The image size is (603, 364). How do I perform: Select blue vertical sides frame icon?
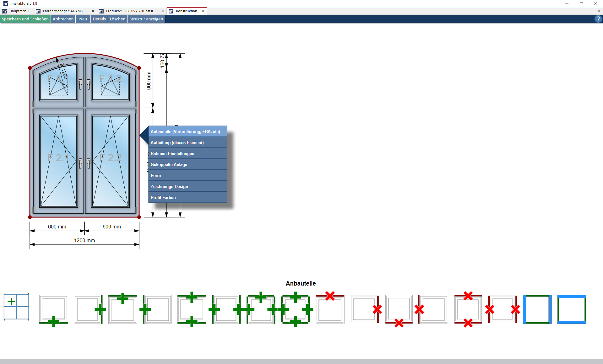537,309
